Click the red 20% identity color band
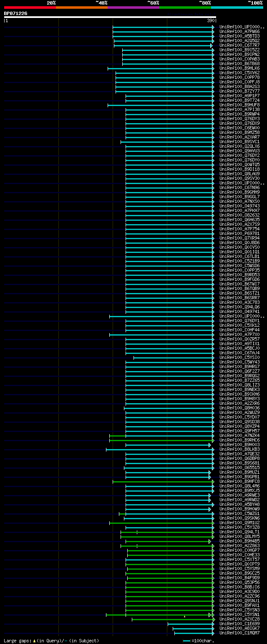The width and height of the screenshot is (267, 644). coord(30,7)
